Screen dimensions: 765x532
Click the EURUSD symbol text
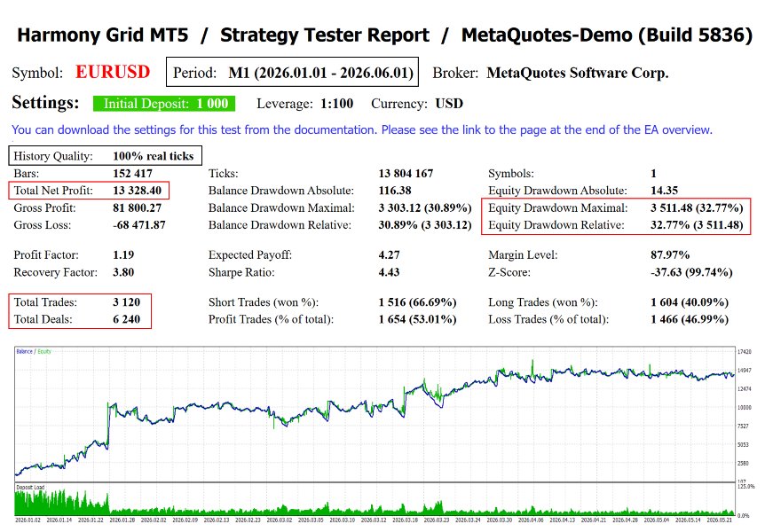(113, 72)
